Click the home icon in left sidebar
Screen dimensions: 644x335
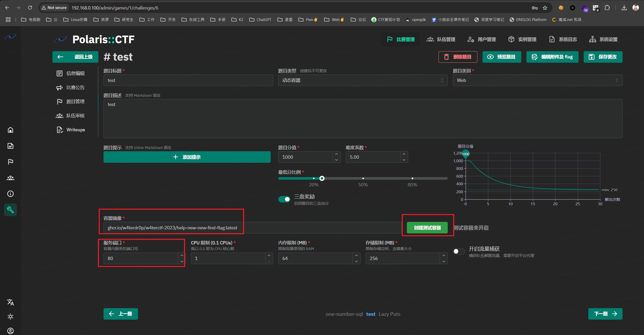10,130
